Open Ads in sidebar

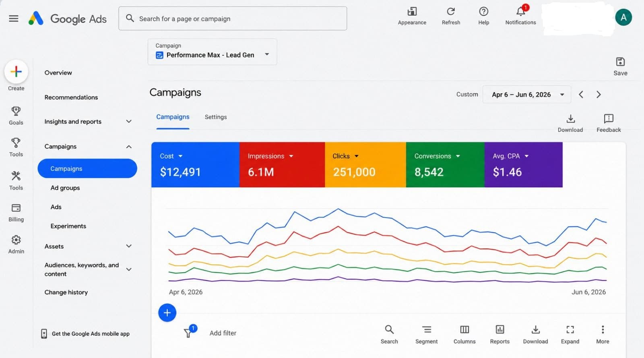point(56,207)
